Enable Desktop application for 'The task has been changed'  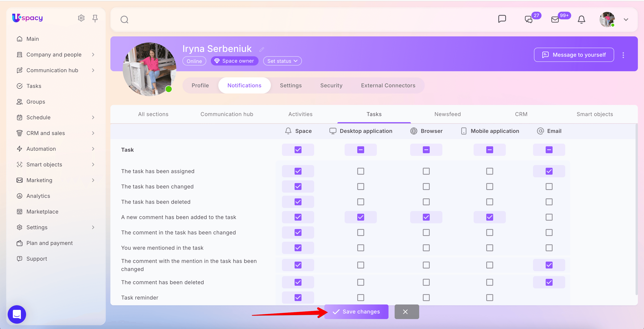361,187
